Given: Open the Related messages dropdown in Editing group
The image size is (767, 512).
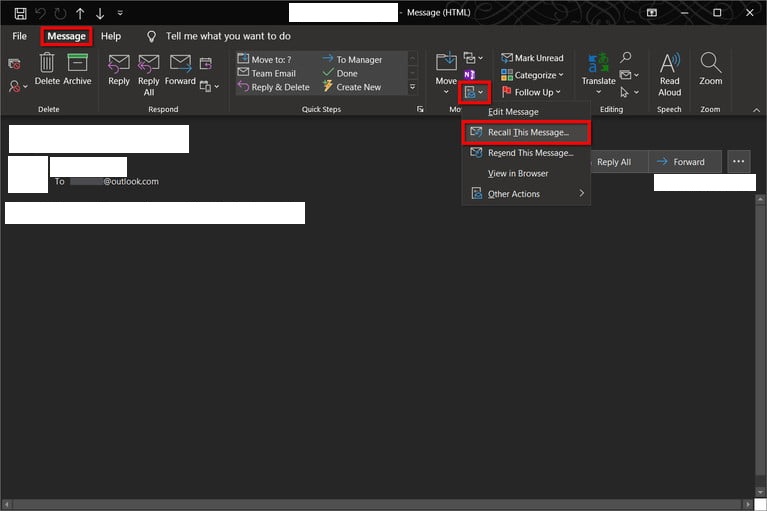Looking at the screenshot, I should point(629,75).
